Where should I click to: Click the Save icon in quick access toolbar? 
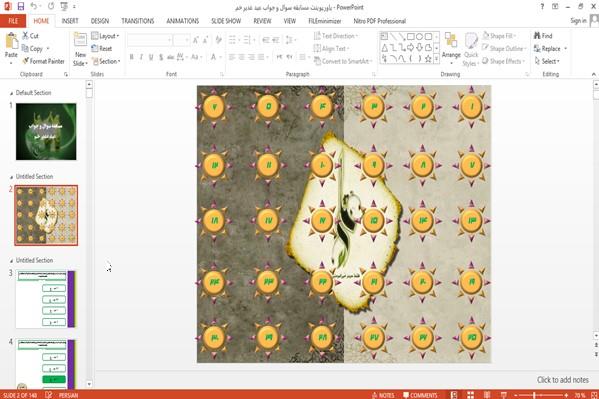point(21,6)
